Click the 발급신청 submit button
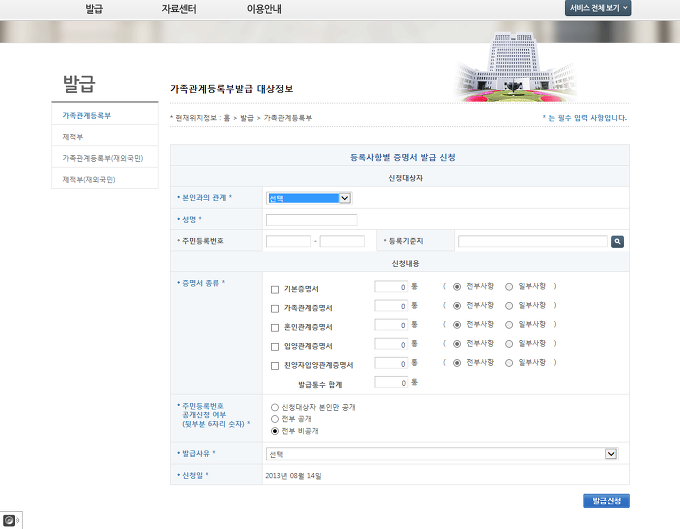Viewport: 680px width, 529px height. (606, 501)
